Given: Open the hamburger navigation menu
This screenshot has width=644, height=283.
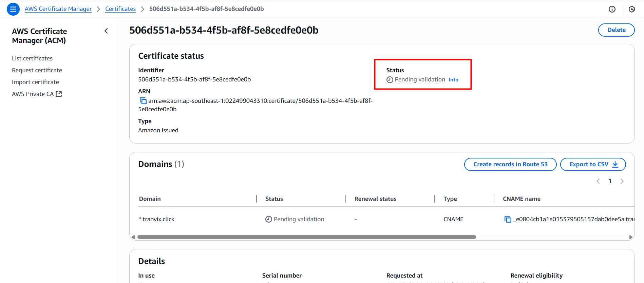Looking at the screenshot, I should [13, 9].
